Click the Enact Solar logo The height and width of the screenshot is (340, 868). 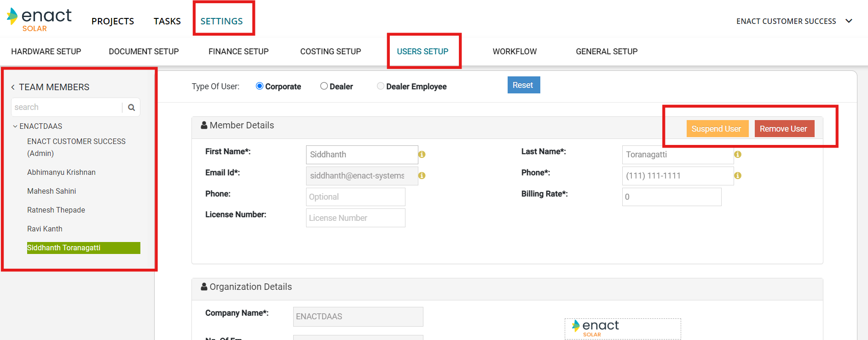(39, 20)
